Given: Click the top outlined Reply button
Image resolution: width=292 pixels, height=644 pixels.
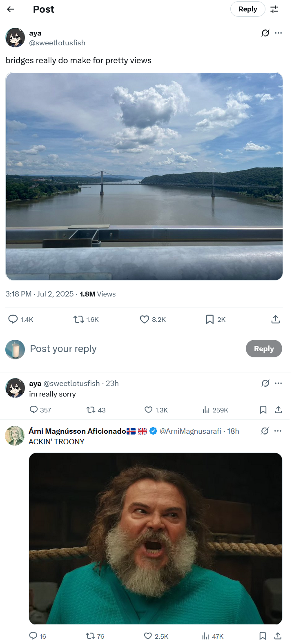Looking at the screenshot, I should [247, 9].
